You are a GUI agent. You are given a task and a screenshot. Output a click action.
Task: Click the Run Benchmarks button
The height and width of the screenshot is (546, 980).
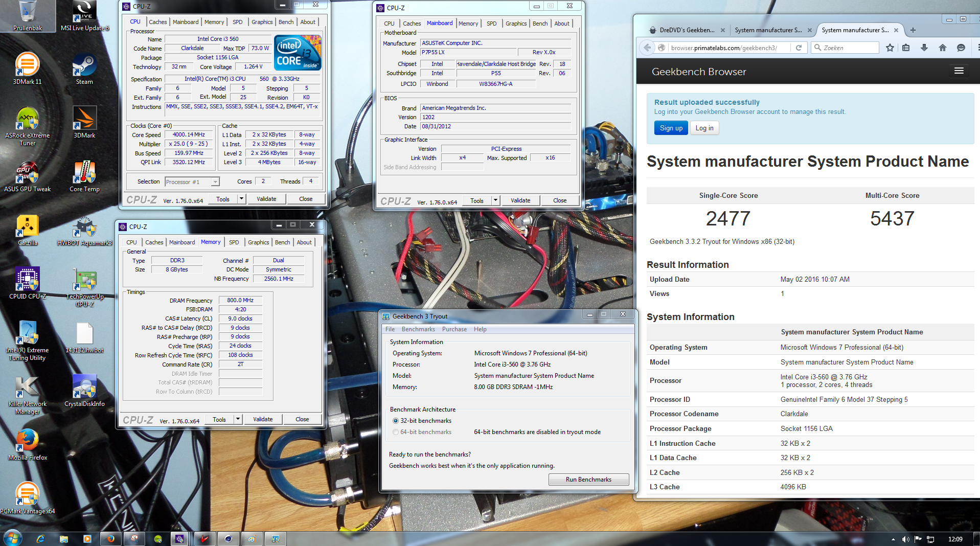coord(588,480)
